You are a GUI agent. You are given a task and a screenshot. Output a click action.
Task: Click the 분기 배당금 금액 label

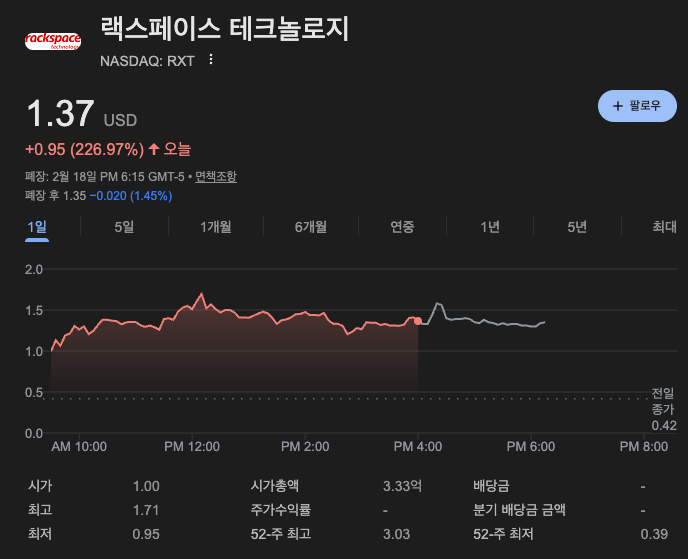point(519,510)
